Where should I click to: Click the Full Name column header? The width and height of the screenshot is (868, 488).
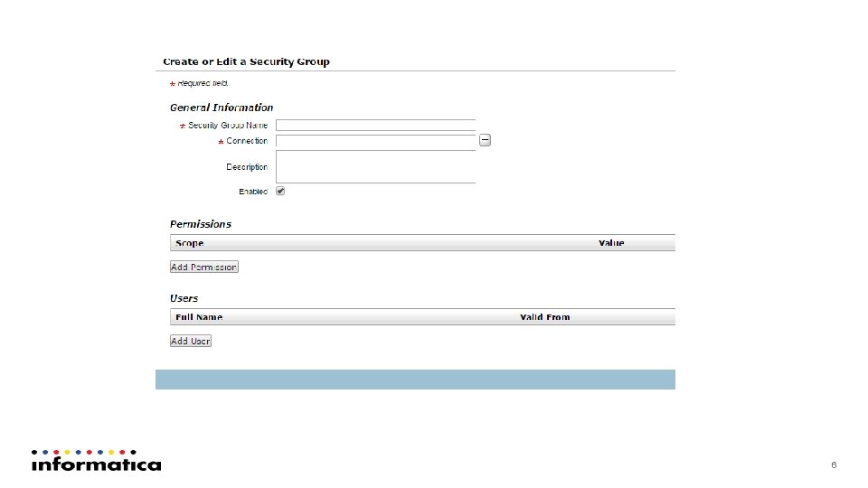tap(199, 317)
